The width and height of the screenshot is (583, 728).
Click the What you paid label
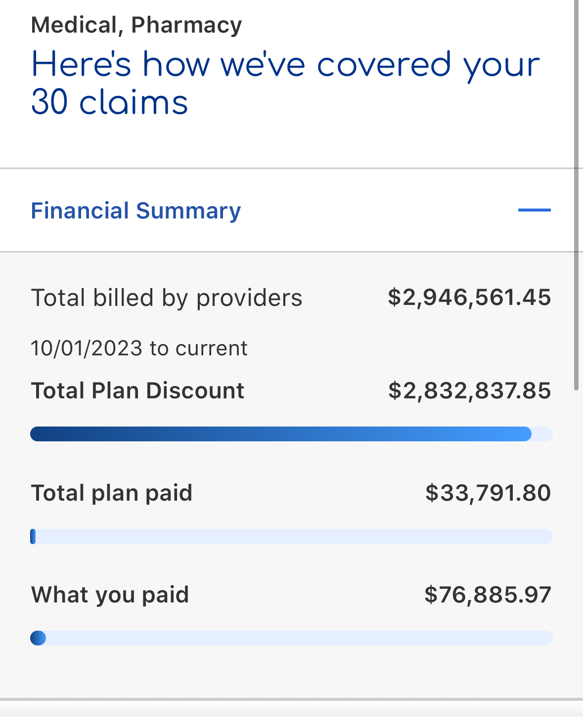110,595
